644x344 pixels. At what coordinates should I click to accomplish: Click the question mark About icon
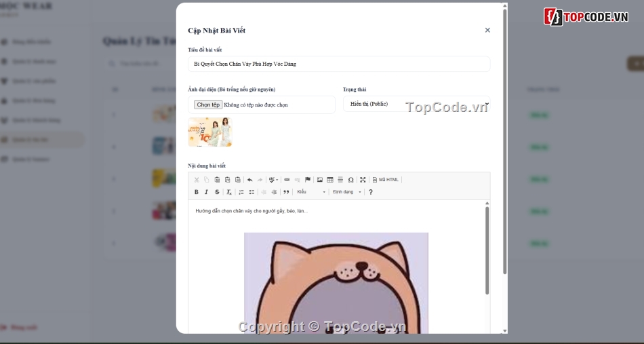370,192
